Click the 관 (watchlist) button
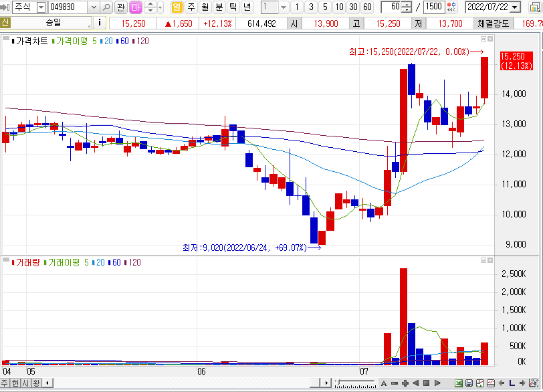 coord(121,7)
